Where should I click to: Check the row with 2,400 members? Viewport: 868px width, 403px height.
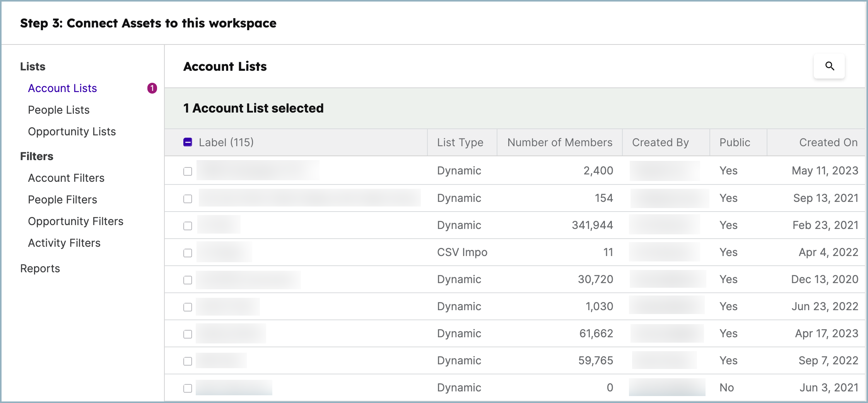coord(187,171)
